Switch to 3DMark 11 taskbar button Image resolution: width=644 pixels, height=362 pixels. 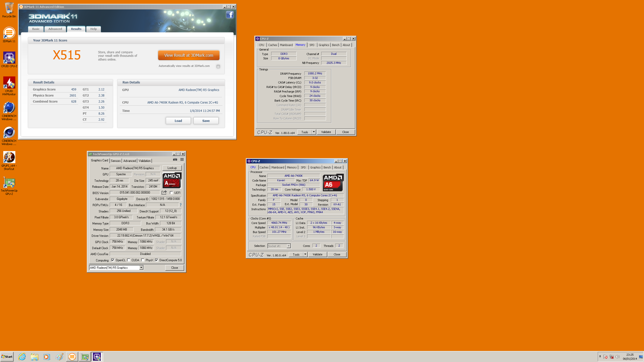pyautogui.click(x=72, y=357)
